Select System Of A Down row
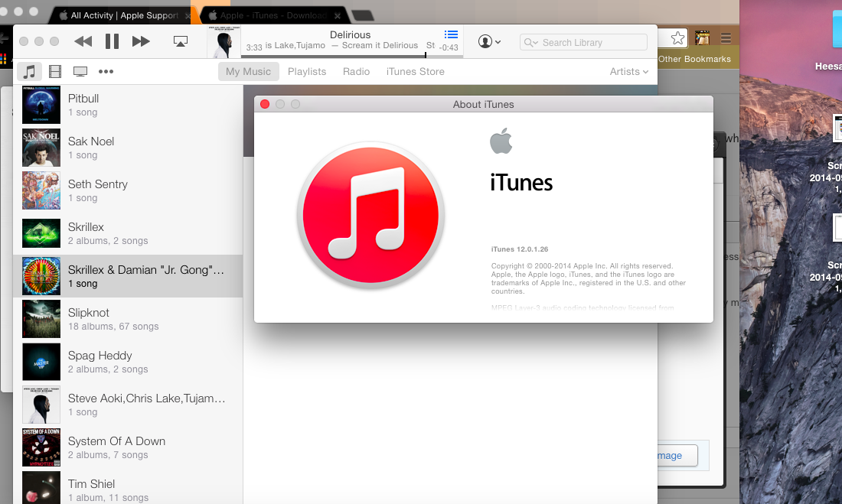The width and height of the screenshot is (842, 504). [x=128, y=447]
